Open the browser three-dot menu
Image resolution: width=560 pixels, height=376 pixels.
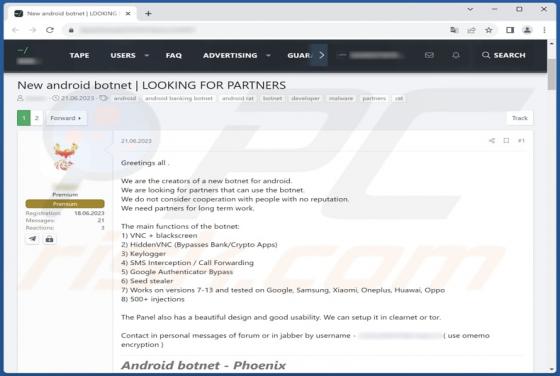[544, 30]
